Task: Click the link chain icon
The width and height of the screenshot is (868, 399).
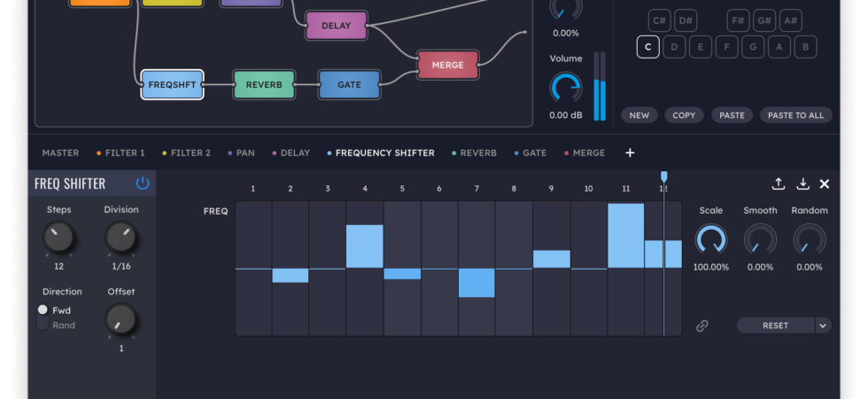Action: [x=701, y=325]
